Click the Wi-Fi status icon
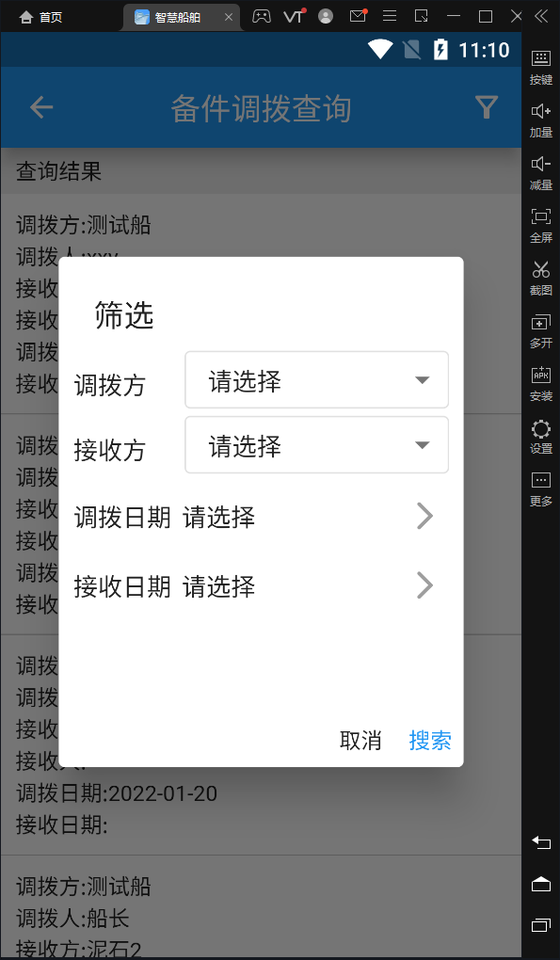Image resolution: width=560 pixels, height=960 pixels. tap(380, 49)
